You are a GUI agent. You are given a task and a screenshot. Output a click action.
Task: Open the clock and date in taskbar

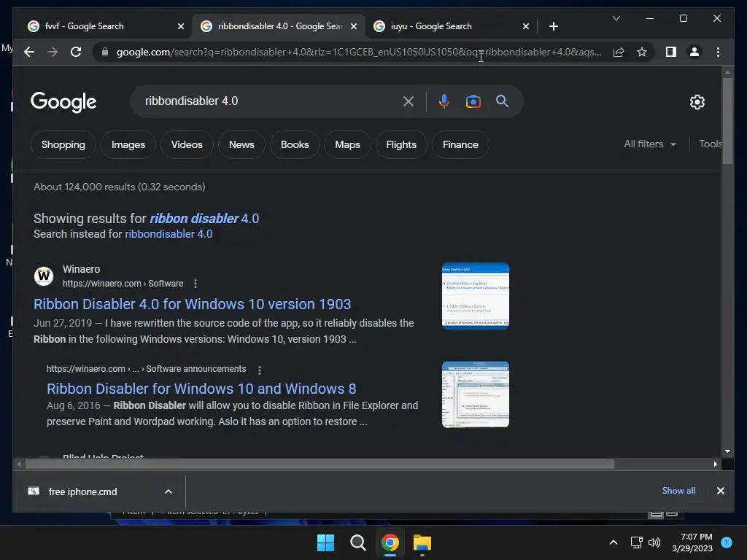click(692, 542)
